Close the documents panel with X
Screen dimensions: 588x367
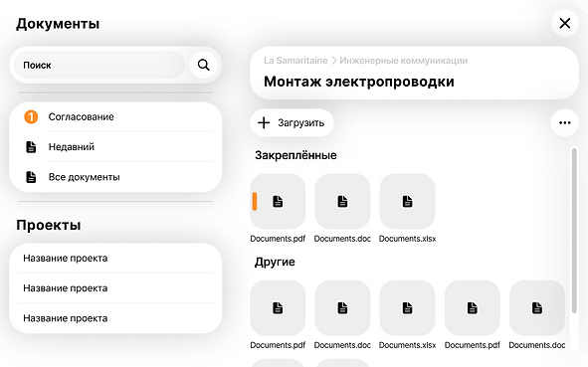coord(565,23)
